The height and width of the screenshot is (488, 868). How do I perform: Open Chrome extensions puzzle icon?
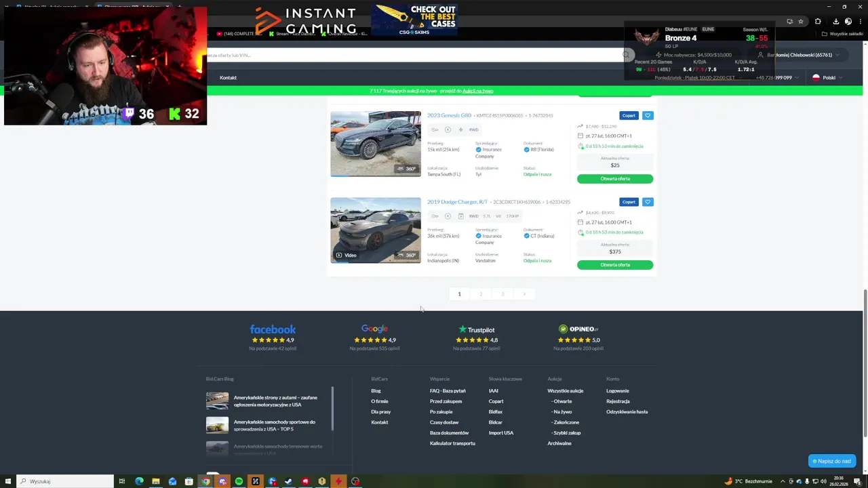coord(818,21)
